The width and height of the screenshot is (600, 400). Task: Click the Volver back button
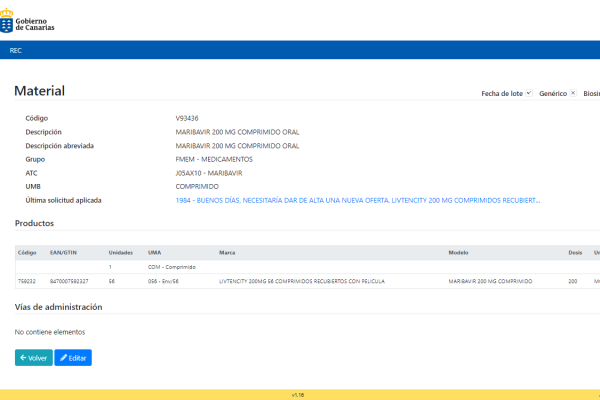tap(34, 357)
